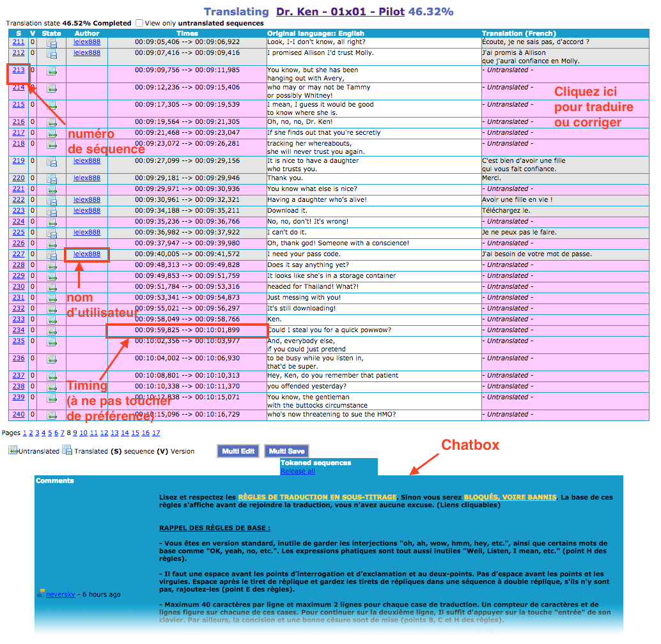The height and width of the screenshot is (644, 661).
Task: Click untranslated state icon in row 226
Action: coord(51,244)
